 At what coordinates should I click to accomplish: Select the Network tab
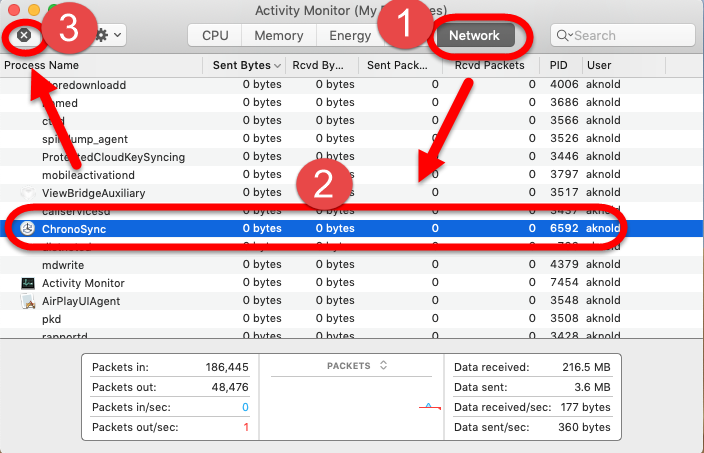point(474,35)
